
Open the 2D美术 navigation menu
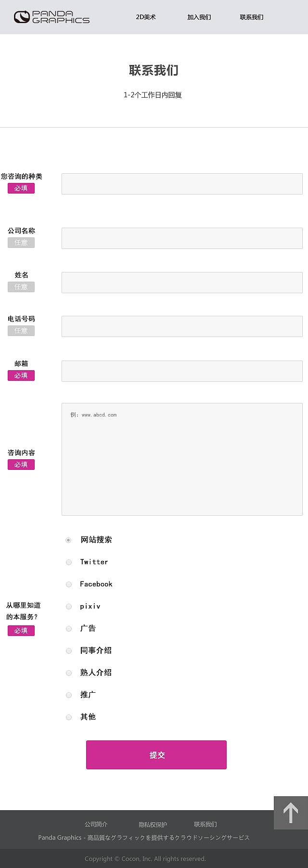click(x=146, y=17)
